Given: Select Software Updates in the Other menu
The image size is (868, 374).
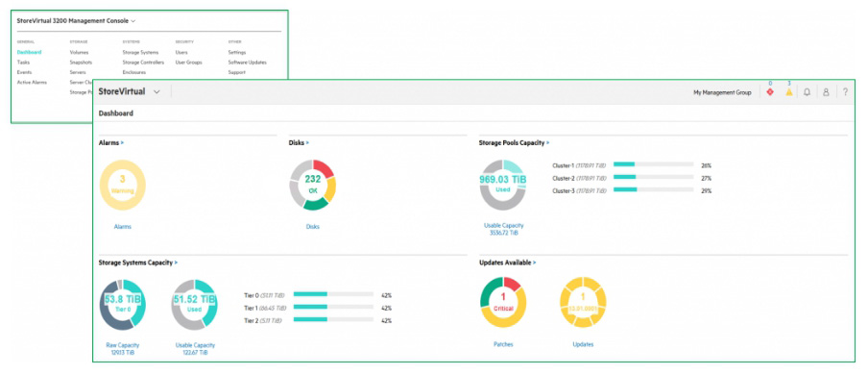Looking at the screenshot, I should (248, 62).
